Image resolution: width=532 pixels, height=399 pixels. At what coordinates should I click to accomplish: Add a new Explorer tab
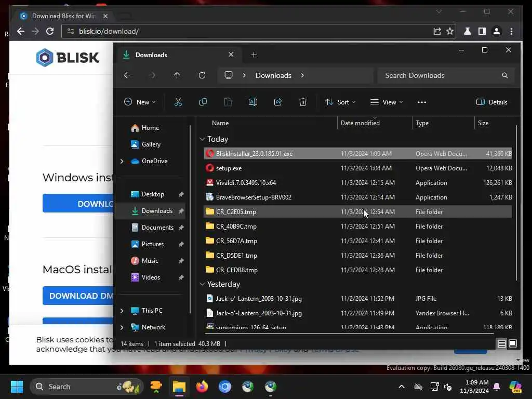(x=254, y=55)
